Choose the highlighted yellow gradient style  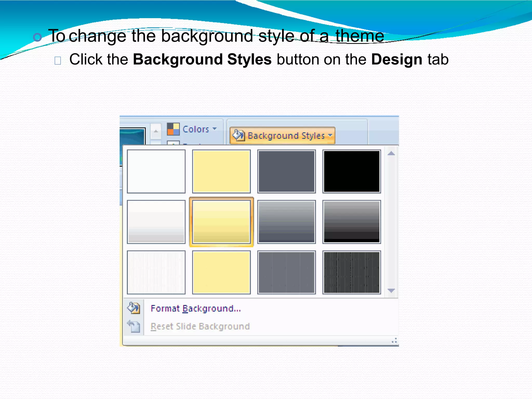[221, 222]
